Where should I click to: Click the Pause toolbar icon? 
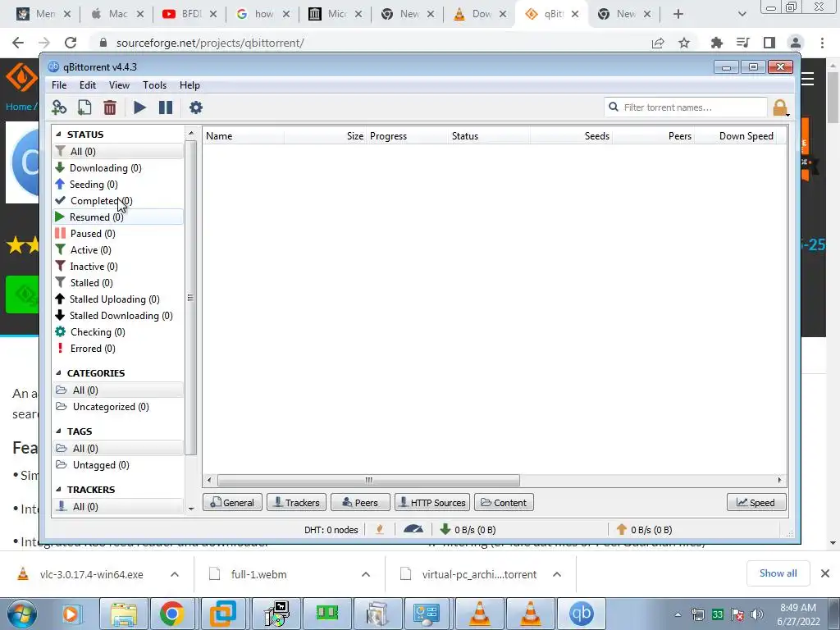pos(166,107)
